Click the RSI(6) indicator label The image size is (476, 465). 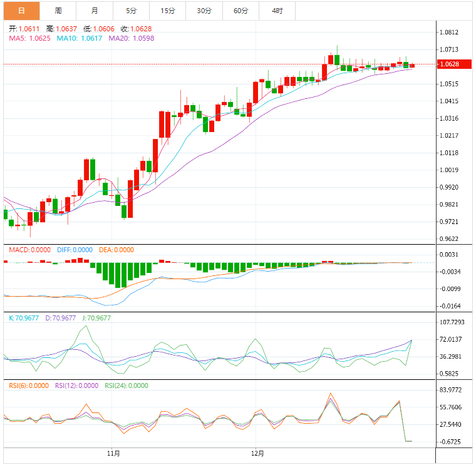pos(28,386)
